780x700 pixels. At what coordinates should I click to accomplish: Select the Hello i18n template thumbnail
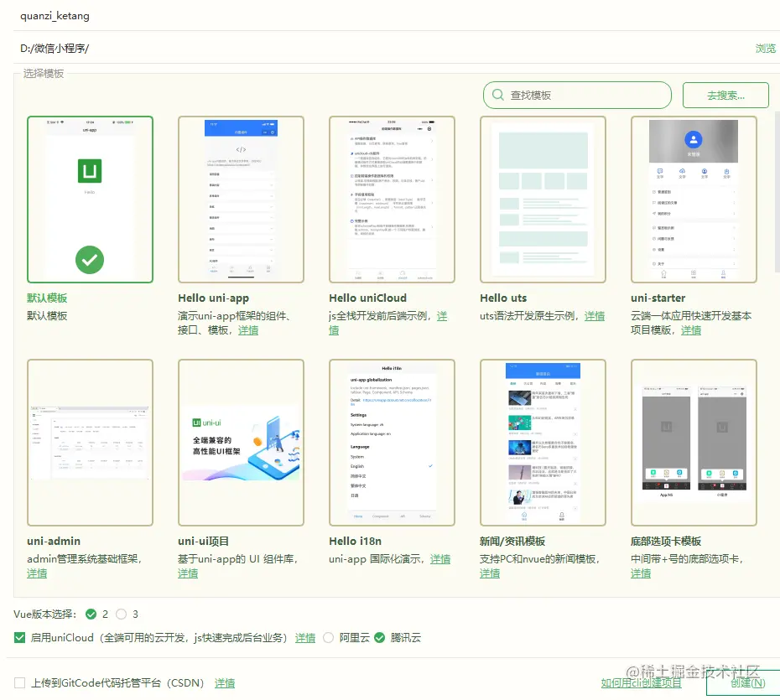point(392,443)
